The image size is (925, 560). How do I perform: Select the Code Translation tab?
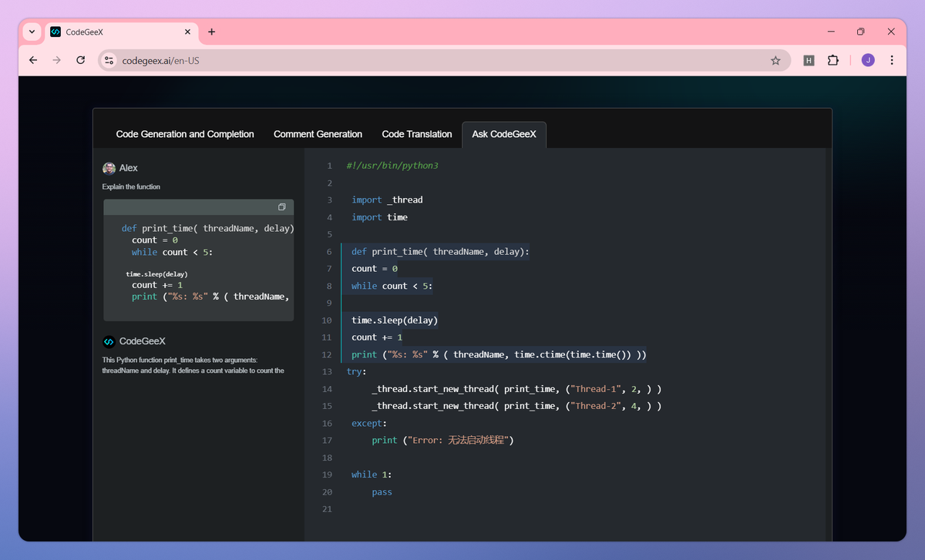pyautogui.click(x=417, y=134)
